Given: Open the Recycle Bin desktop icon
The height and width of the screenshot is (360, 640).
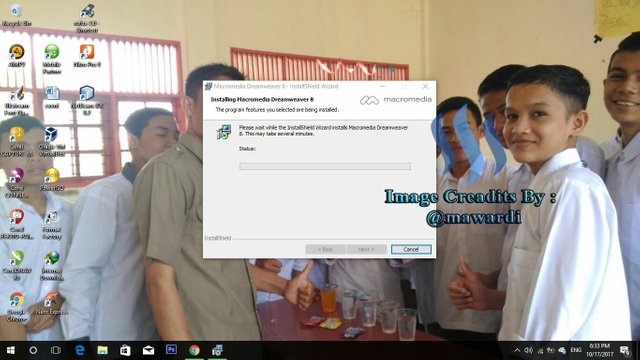Looking at the screenshot, I should pyautogui.click(x=16, y=15).
